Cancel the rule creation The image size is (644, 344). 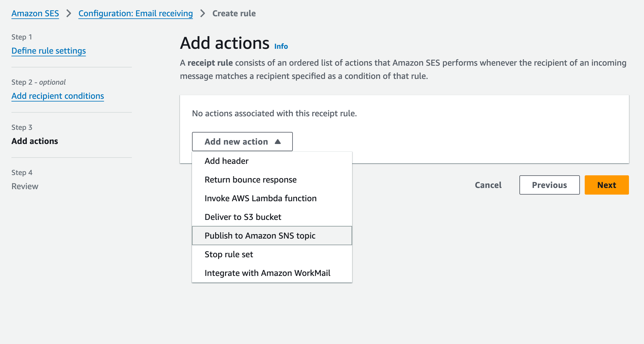(488, 185)
